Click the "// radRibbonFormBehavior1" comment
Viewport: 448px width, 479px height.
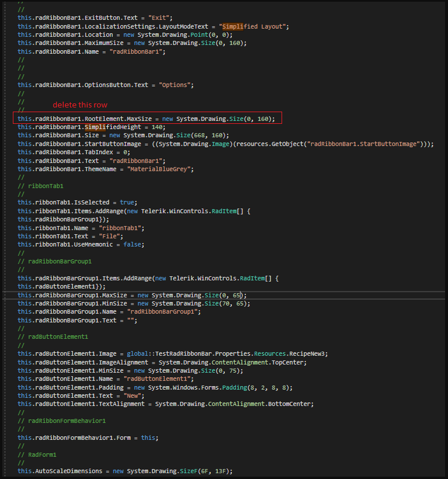click(x=61, y=421)
